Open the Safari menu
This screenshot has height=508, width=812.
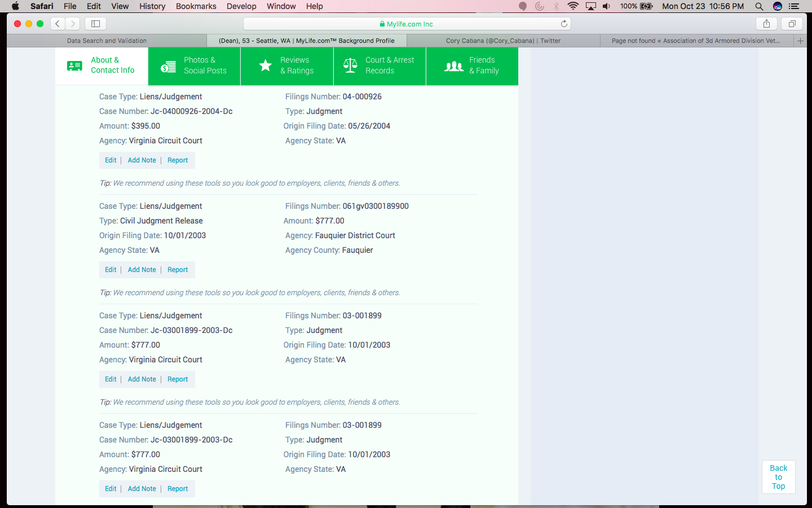pyautogui.click(x=42, y=6)
